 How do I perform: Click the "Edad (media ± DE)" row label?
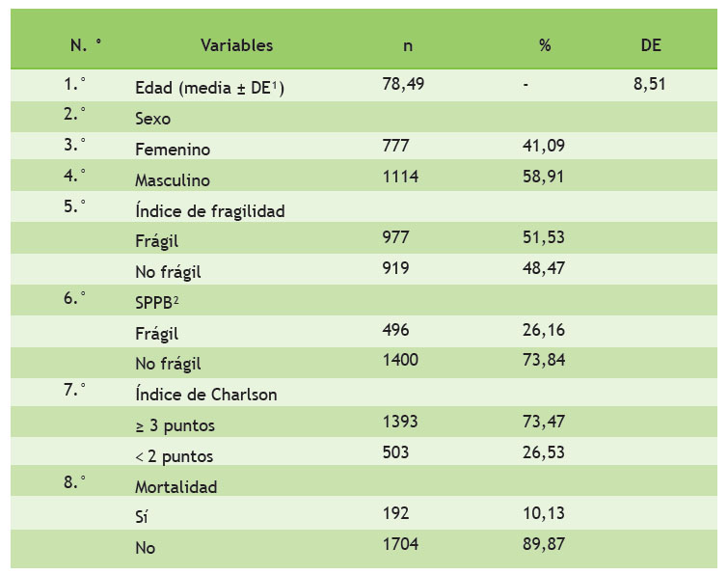click(209, 88)
